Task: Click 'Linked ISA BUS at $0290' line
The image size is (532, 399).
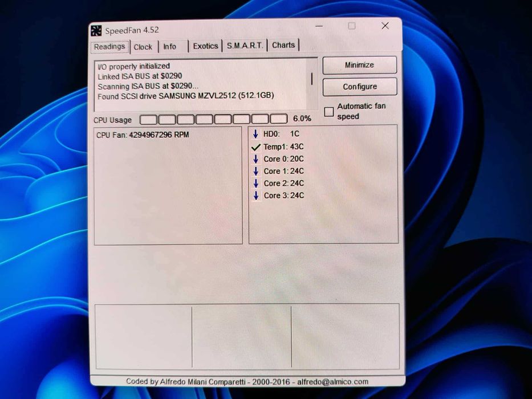Action: click(x=140, y=76)
